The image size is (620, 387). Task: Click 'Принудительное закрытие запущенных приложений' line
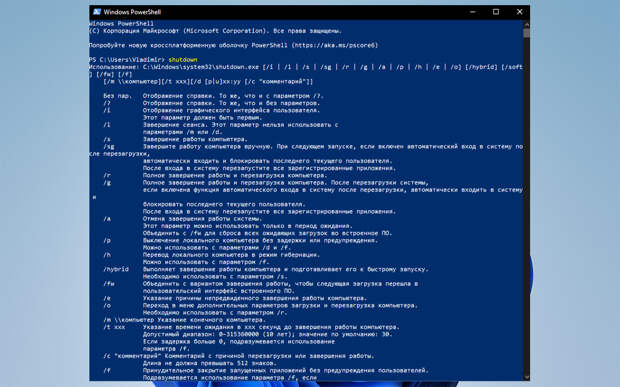coord(285,370)
